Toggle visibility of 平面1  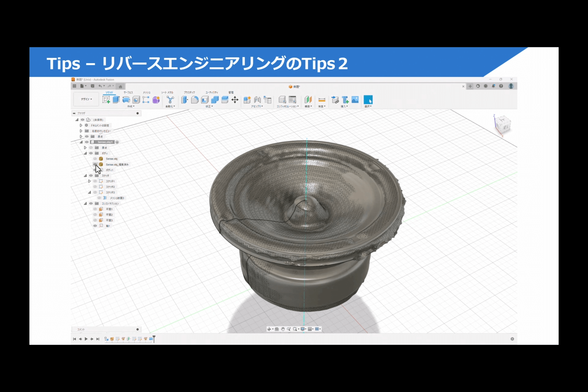[x=95, y=209]
